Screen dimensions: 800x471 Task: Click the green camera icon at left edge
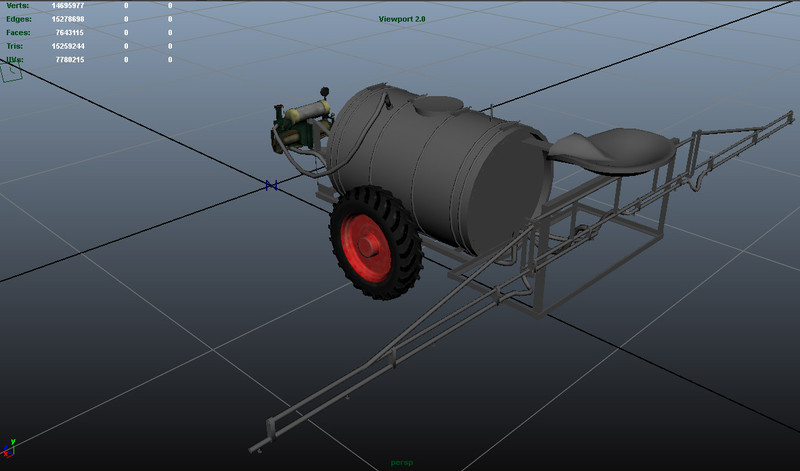(12, 73)
